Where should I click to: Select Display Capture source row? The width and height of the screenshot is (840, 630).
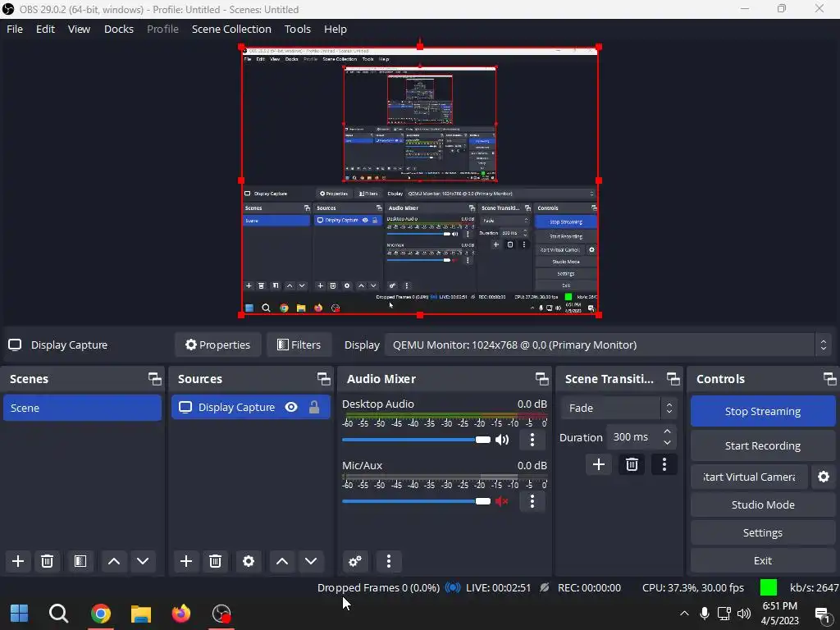pyautogui.click(x=251, y=407)
